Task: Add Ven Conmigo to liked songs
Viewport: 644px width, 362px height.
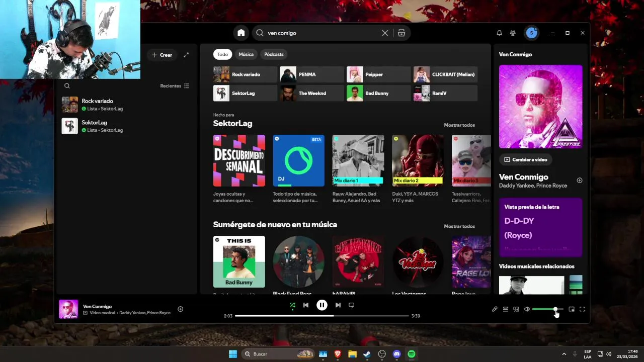Action: [180, 309]
